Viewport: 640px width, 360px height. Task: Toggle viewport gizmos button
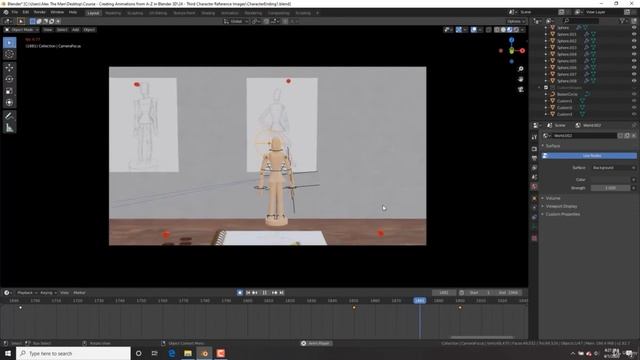459,30
